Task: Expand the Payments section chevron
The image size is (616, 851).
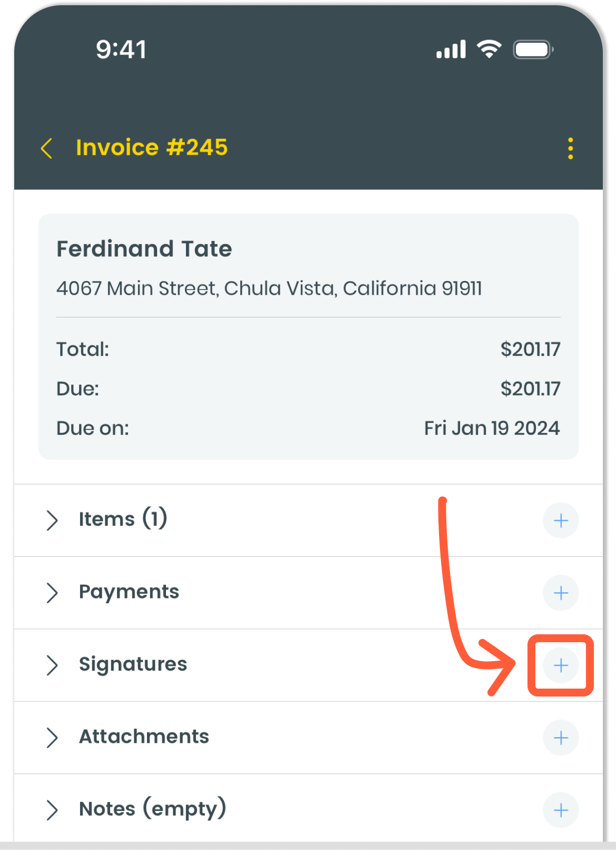Action: tap(52, 593)
